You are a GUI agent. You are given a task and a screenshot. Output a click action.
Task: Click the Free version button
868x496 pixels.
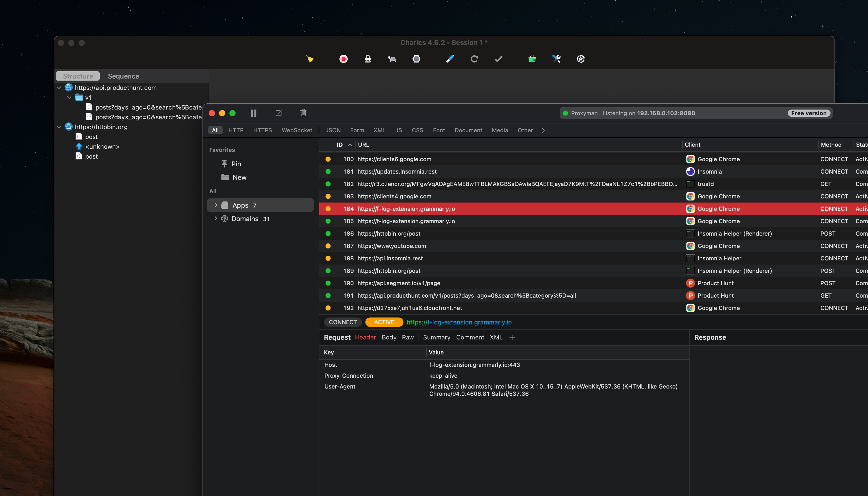[809, 113]
